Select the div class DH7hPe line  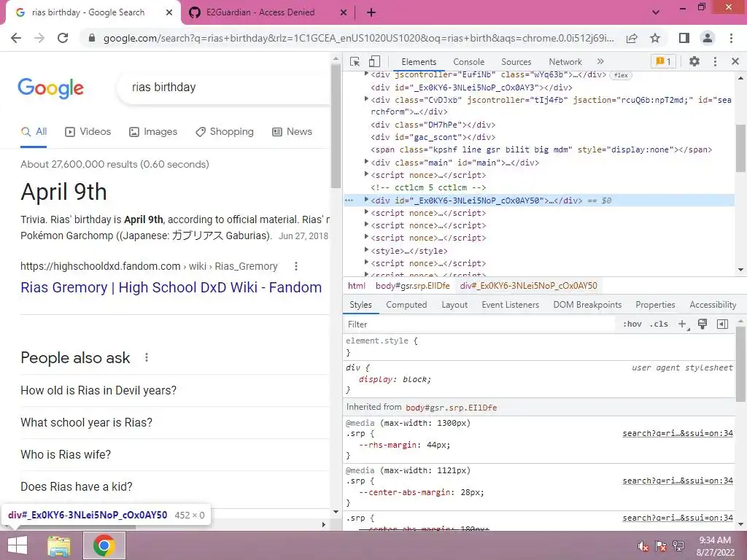pyautogui.click(x=433, y=125)
